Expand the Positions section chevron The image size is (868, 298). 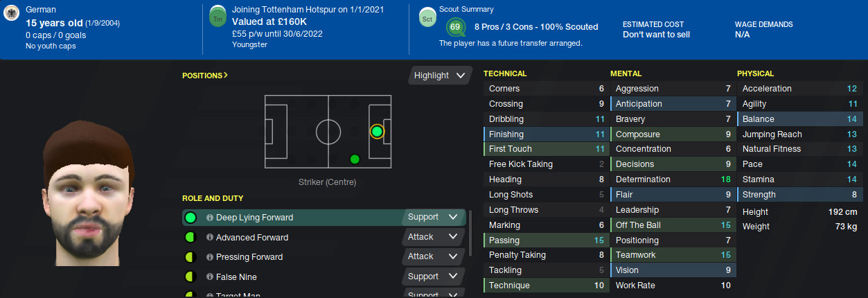[226, 75]
